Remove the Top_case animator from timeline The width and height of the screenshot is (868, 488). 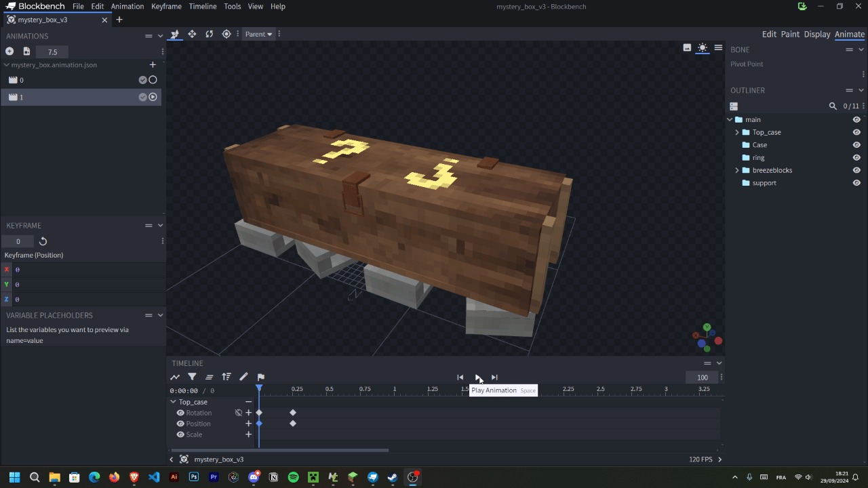249,402
